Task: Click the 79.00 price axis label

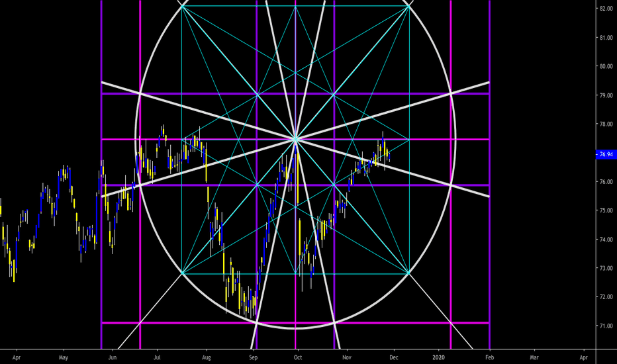Action: pos(606,95)
